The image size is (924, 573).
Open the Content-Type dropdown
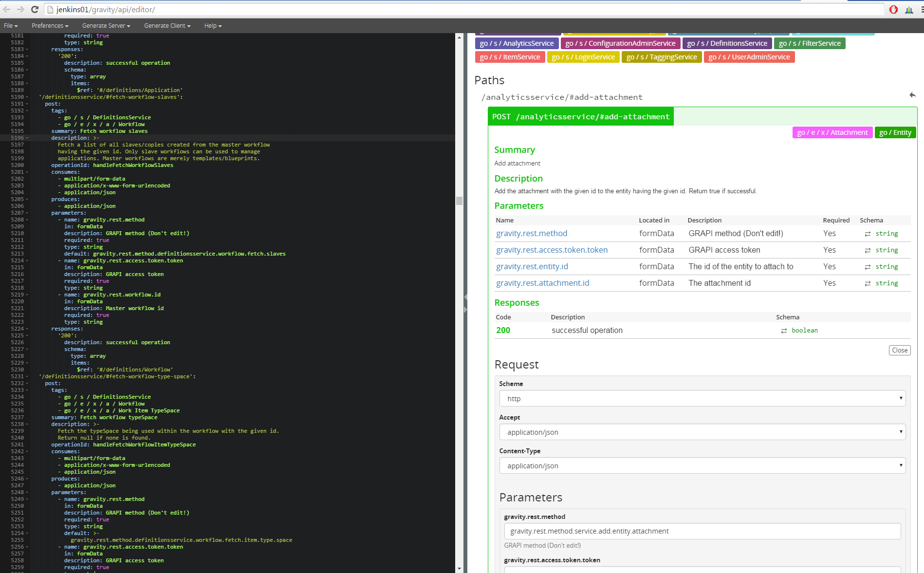tap(702, 465)
